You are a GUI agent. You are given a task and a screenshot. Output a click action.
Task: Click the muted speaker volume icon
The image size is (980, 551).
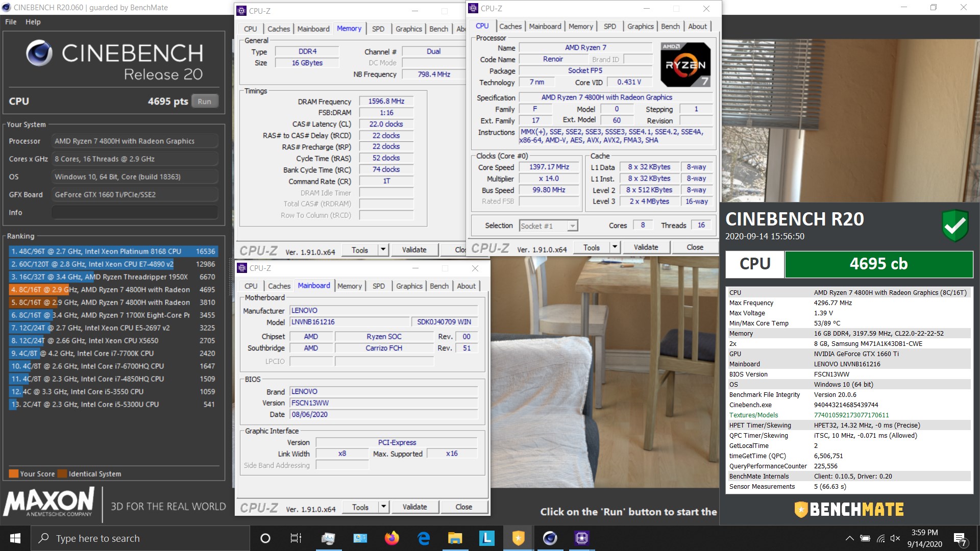point(895,538)
